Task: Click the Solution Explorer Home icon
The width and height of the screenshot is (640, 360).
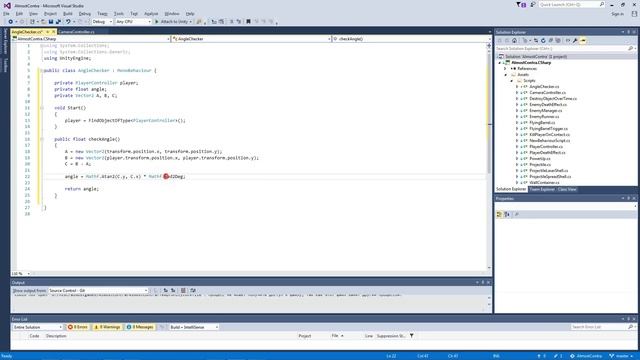Action: [514, 40]
